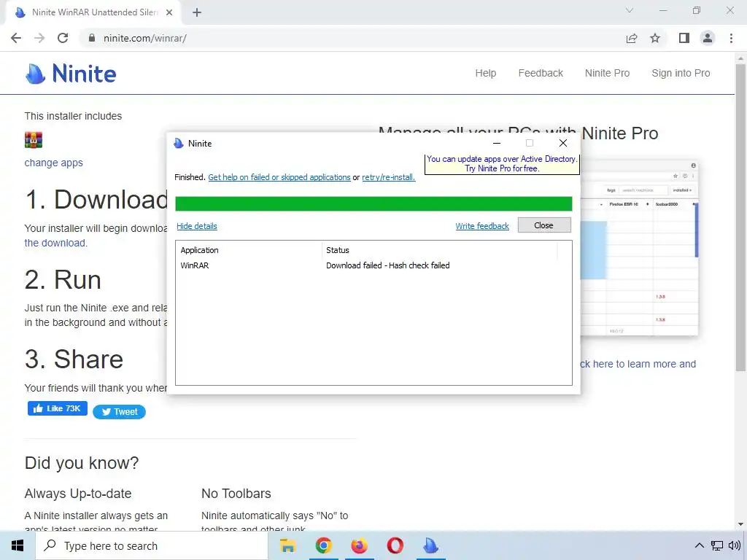Minimize the Ninite dialog window
747x560 pixels.
click(496, 143)
